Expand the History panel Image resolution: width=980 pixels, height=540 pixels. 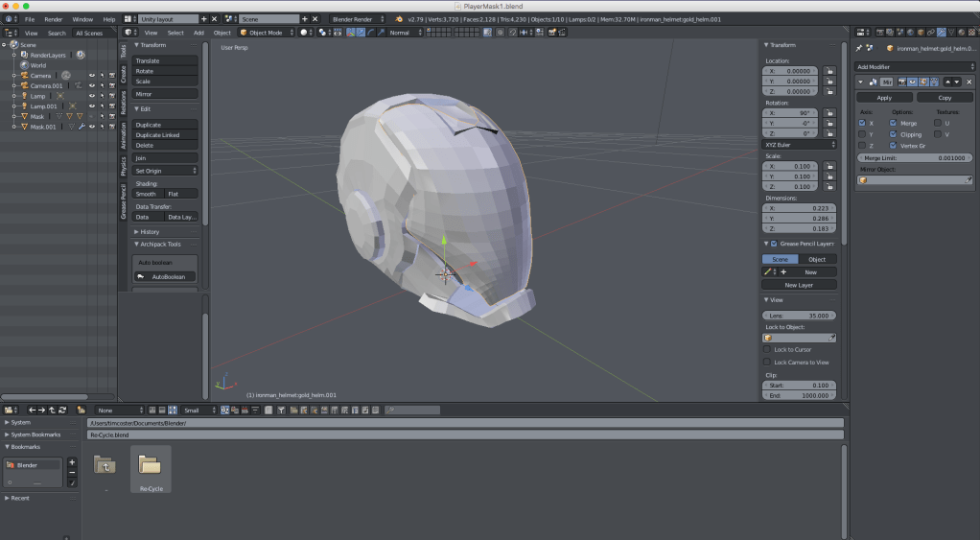[x=149, y=231]
